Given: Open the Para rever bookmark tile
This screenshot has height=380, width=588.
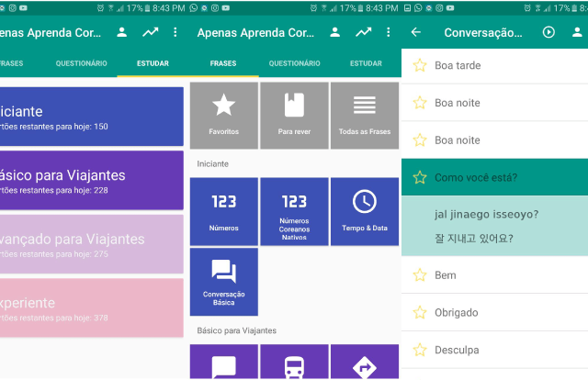Looking at the screenshot, I should coord(294,115).
